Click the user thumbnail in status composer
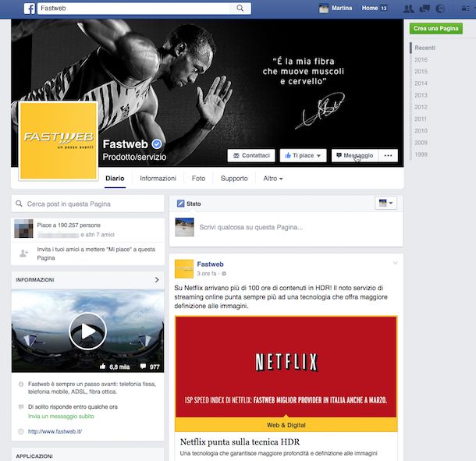This screenshot has height=461, width=476. [185, 227]
